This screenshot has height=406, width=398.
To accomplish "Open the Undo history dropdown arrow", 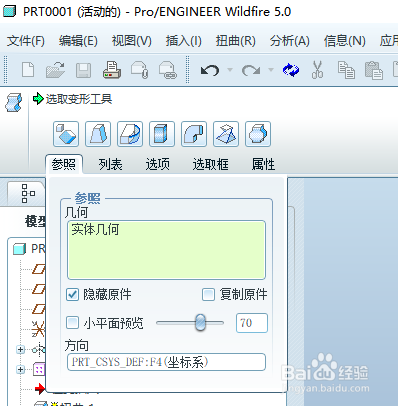I will pos(230,70).
